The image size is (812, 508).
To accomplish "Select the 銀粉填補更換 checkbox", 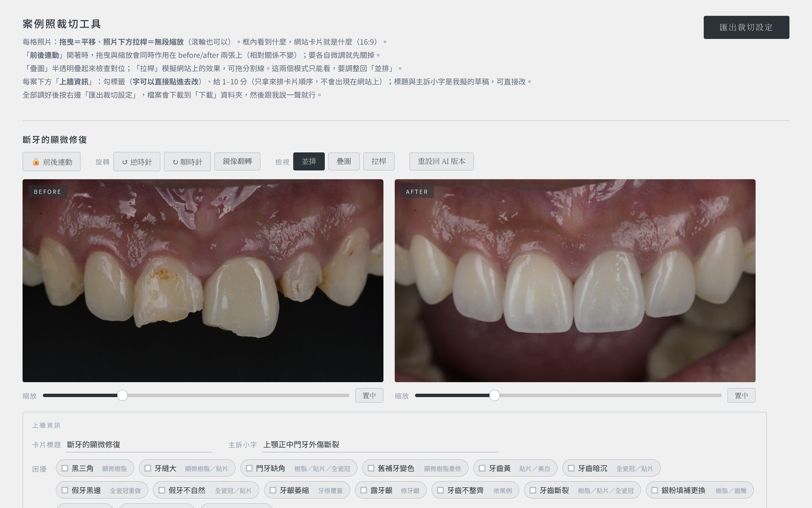I will point(655,490).
